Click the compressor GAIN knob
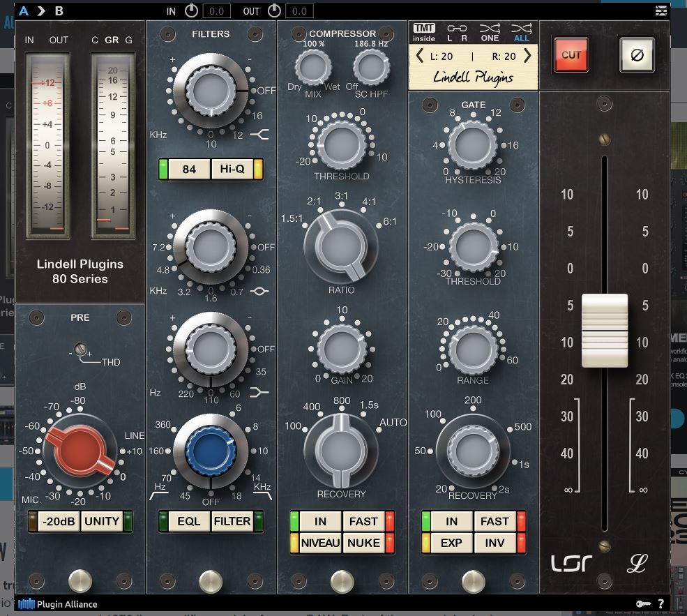This screenshot has width=687, height=616. pos(341,350)
